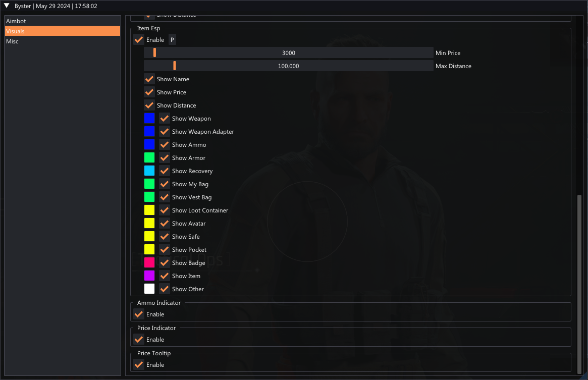The height and width of the screenshot is (380, 588).
Task: Click the Max Distance label
Action: pyautogui.click(x=453, y=66)
